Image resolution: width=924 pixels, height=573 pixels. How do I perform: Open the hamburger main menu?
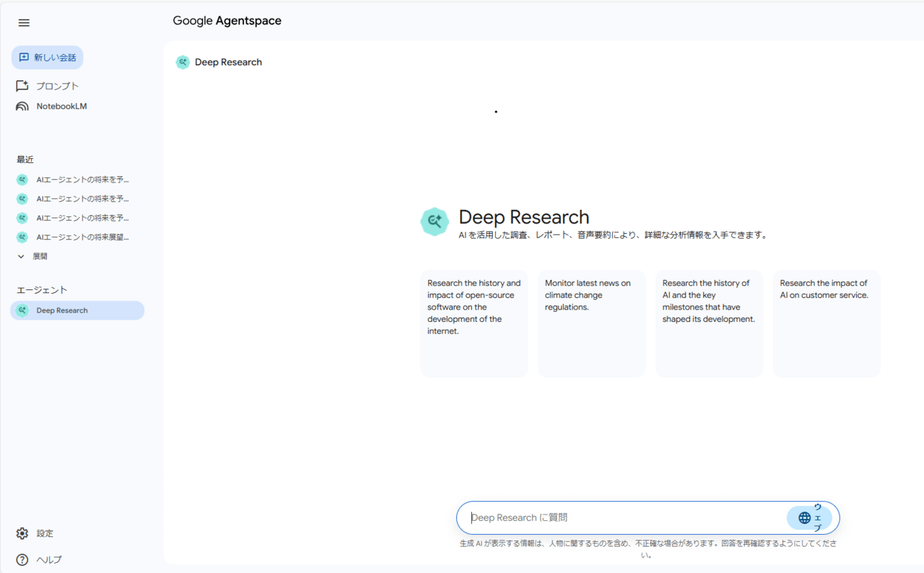coord(24,22)
